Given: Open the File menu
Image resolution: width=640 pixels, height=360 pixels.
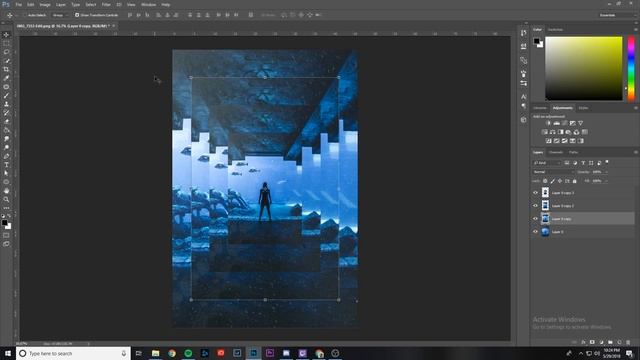Looking at the screenshot, I should [18, 4].
